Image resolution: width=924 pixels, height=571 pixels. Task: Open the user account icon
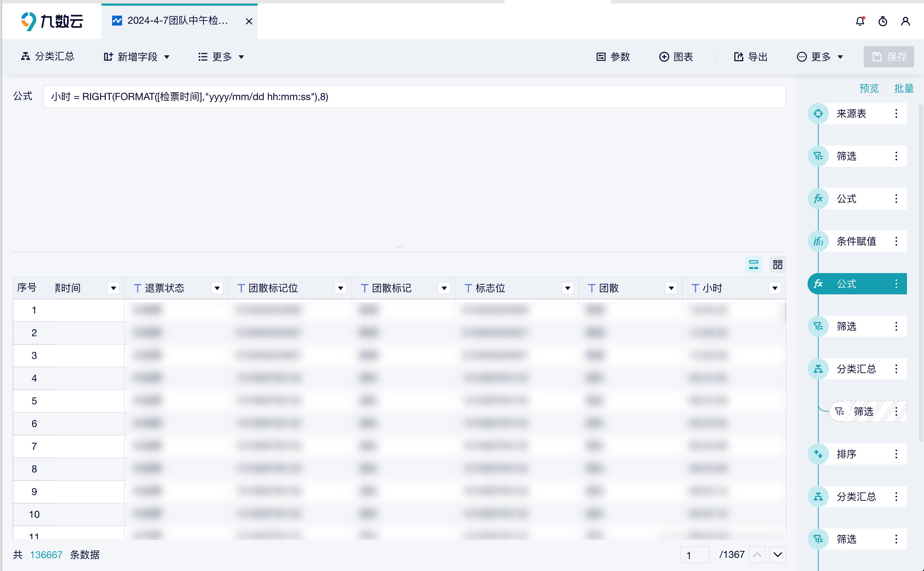pos(905,21)
